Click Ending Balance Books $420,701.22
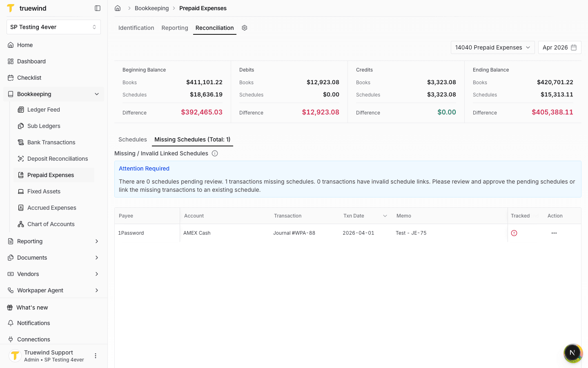588x368 pixels. pos(555,82)
